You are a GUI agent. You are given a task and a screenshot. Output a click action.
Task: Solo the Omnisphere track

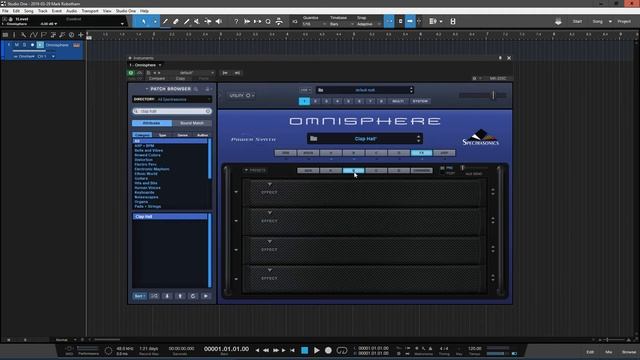(x=24, y=45)
